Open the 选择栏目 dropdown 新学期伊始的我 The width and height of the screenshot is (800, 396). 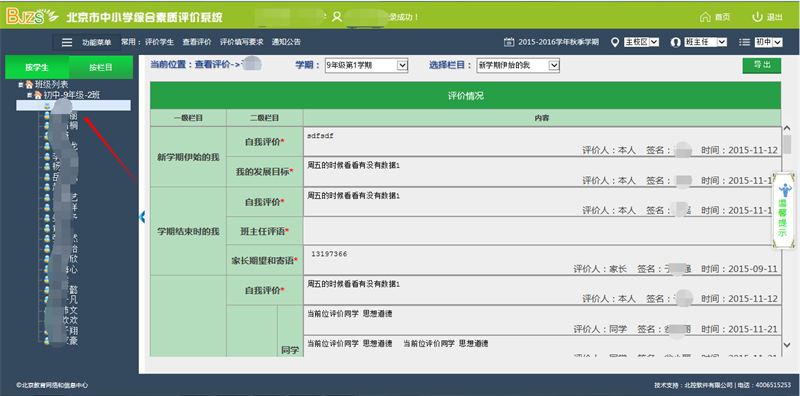tap(518, 65)
